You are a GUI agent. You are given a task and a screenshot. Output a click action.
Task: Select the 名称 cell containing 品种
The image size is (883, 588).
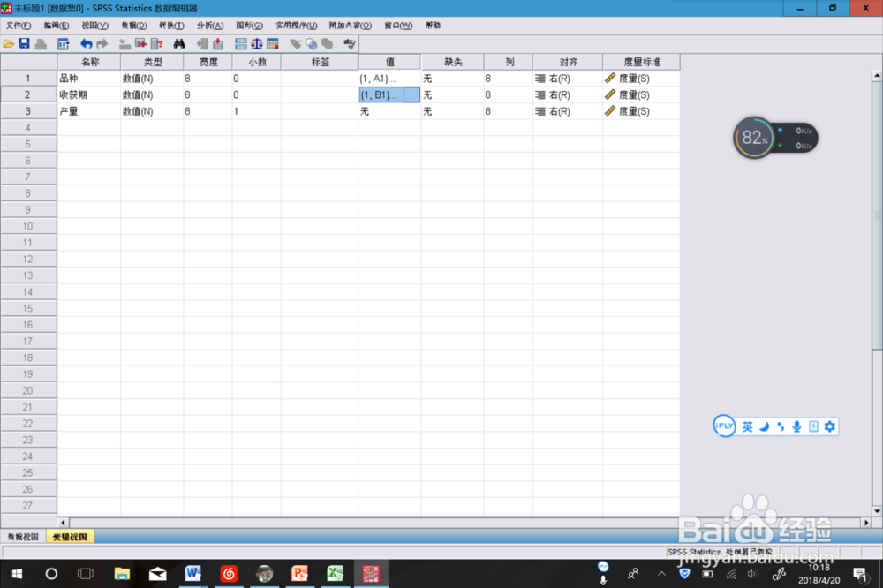[88, 79]
